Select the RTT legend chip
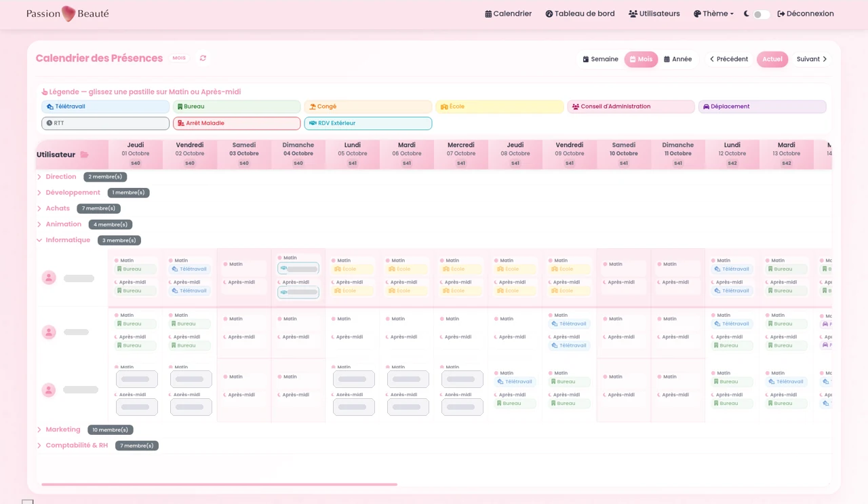Image resolution: width=868 pixels, height=504 pixels. pyautogui.click(x=105, y=123)
